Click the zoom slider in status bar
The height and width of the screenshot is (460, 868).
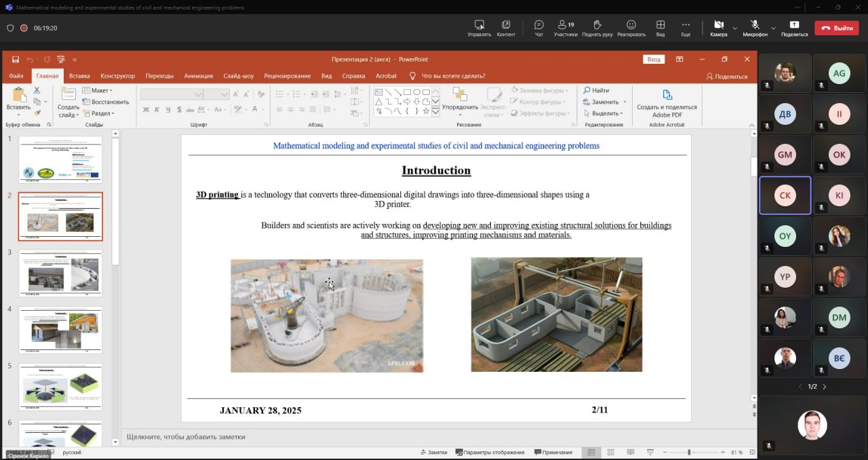689,452
